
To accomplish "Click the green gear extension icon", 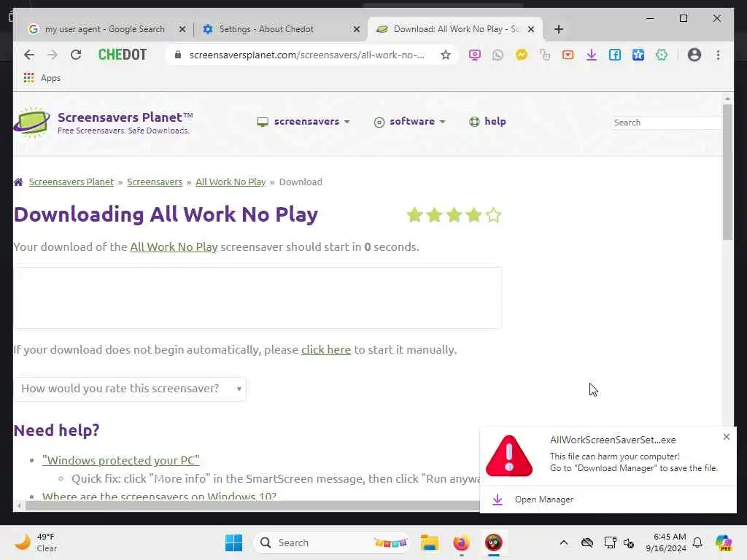I will 661,55.
